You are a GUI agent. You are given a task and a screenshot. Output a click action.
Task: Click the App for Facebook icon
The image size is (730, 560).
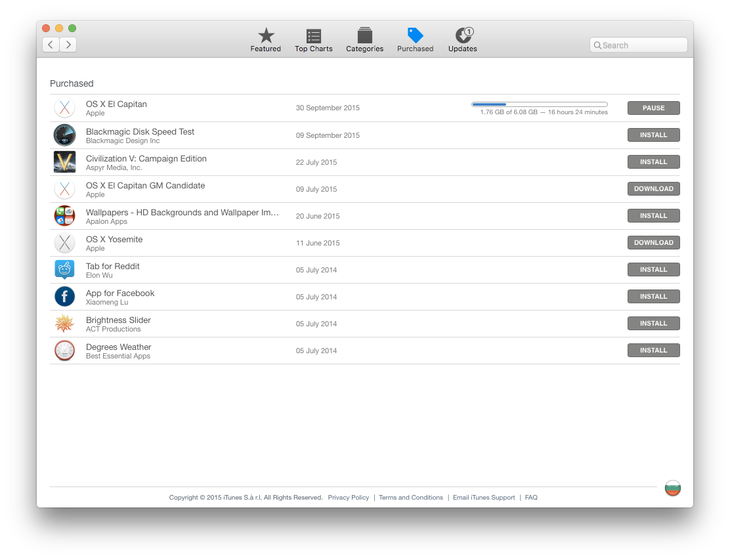coord(65,297)
